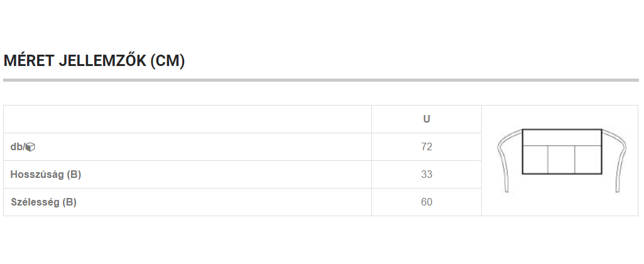Screen dimensions: 644x264
Task: Click the apron size diagram image
Action: coord(562,160)
